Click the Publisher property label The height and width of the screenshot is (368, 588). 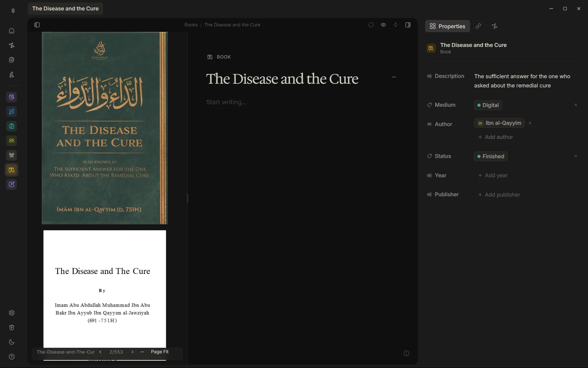[447, 194]
